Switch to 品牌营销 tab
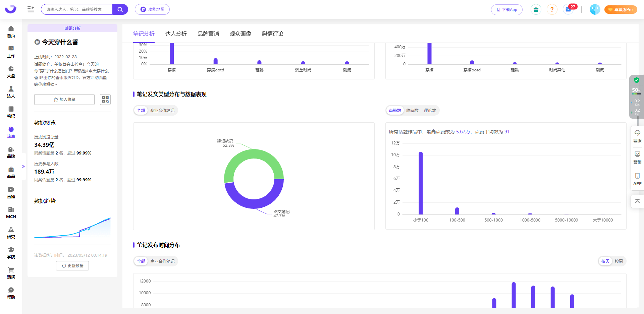The width and height of the screenshot is (644, 314). 208,34
